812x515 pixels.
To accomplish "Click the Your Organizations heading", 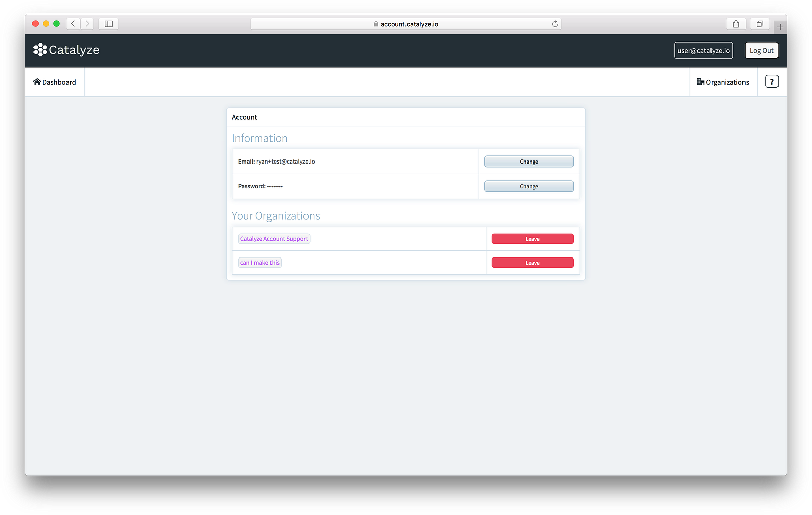I will 276,216.
